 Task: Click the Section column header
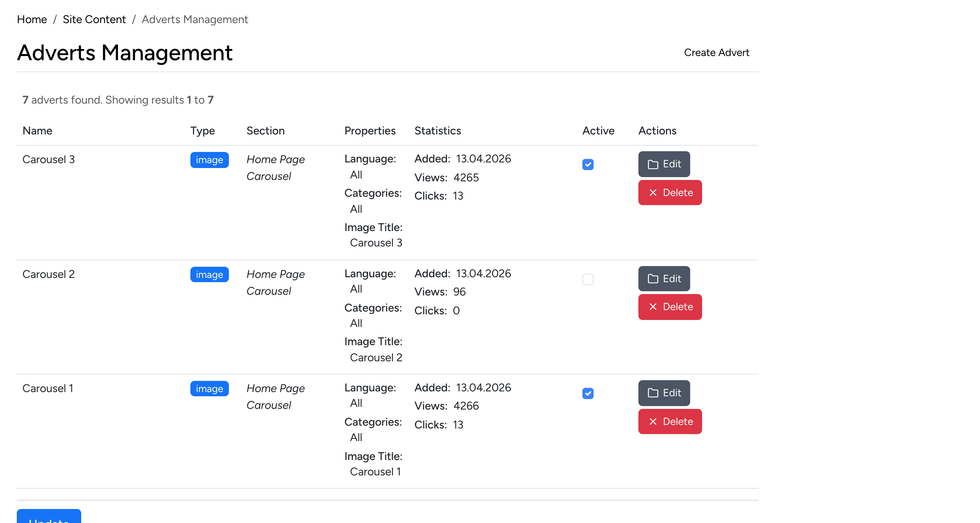click(x=266, y=131)
